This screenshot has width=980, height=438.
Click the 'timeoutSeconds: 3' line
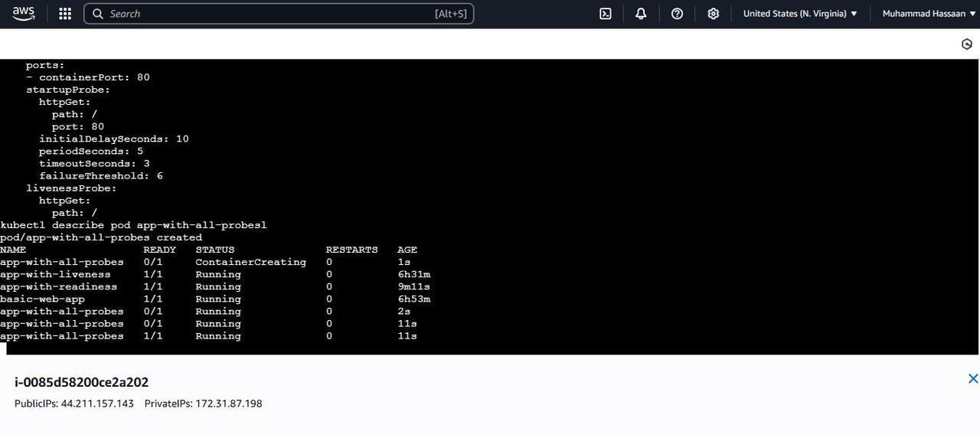[94, 163]
